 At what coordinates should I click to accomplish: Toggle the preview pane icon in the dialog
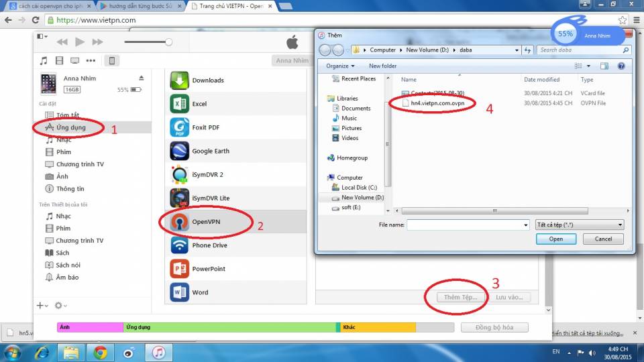[604, 66]
